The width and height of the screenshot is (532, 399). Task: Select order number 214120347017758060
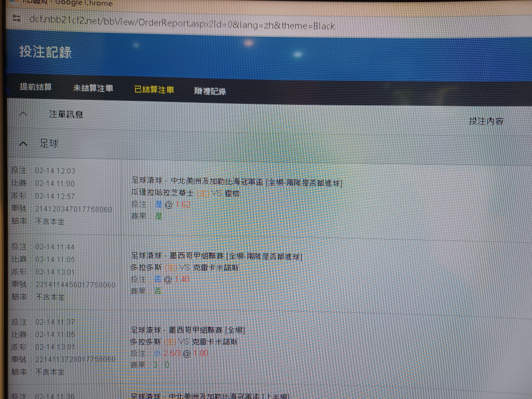pos(73,209)
